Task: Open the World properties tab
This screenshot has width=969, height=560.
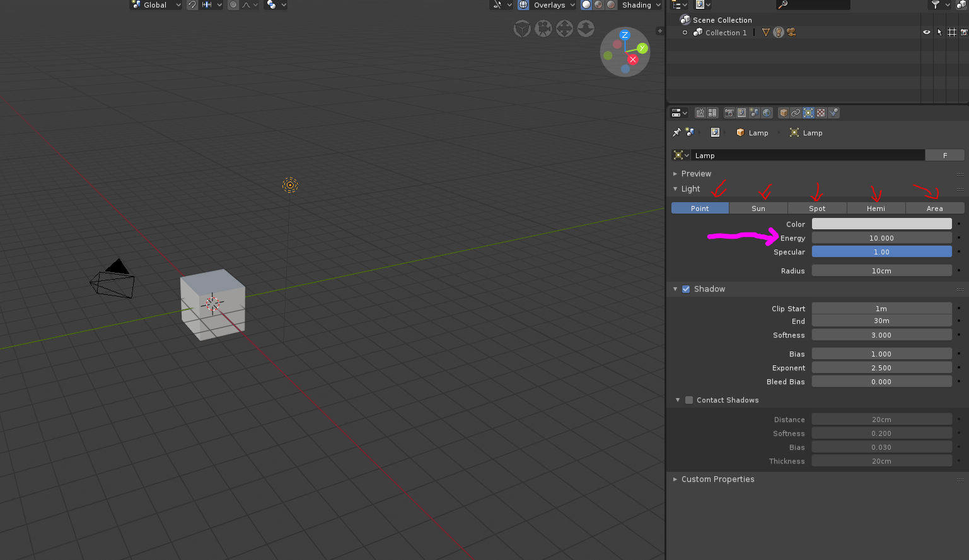Action: (x=767, y=113)
